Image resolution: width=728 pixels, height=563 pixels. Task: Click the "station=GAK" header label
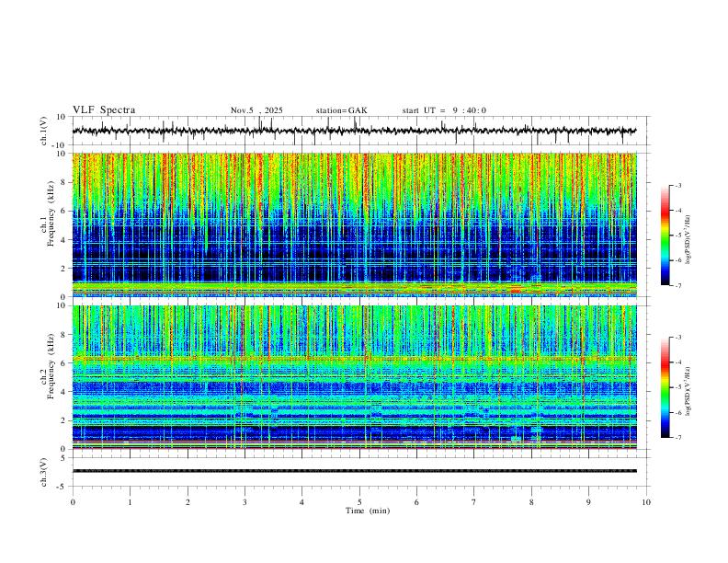tap(341, 110)
